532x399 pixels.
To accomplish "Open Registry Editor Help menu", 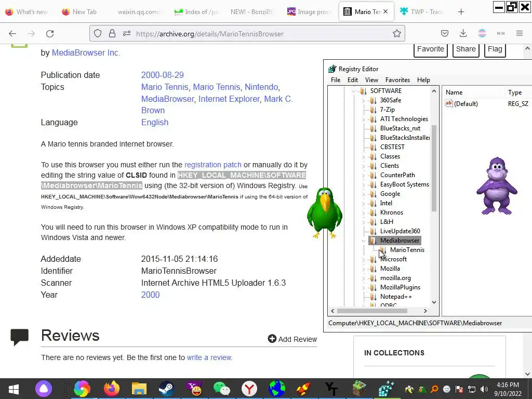I will click(x=423, y=79).
